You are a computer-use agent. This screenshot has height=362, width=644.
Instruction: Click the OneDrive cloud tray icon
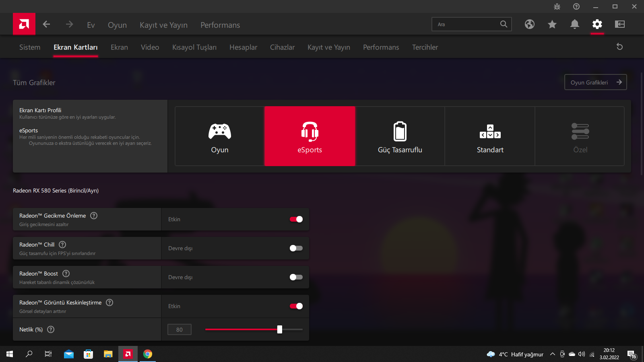[572, 354]
